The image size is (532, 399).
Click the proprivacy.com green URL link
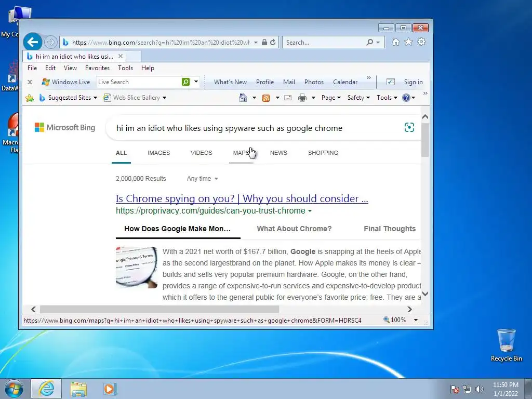[x=210, y=211]
